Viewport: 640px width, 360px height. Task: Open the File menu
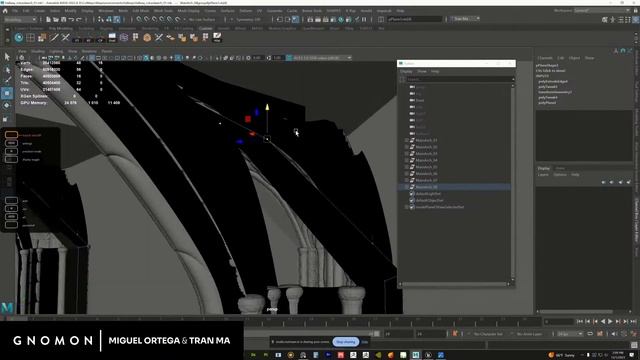click(15, 11)
